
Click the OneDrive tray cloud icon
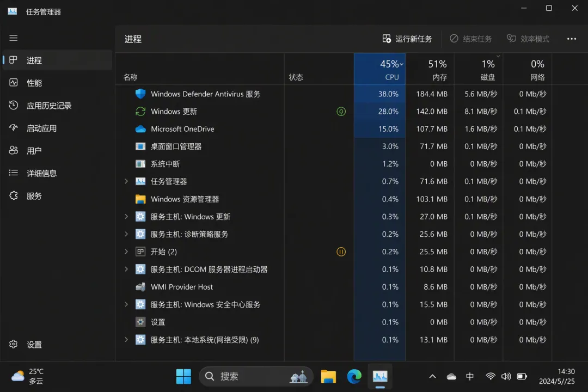coord(451,376)
